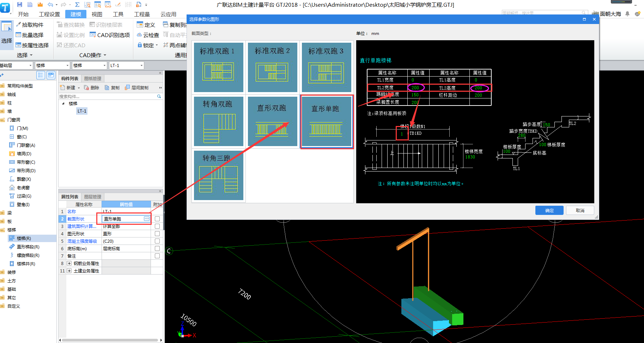This screenshot has width=644, height=343.
Task: Click 确定 button in the dialog
Action: coord(549,210)
